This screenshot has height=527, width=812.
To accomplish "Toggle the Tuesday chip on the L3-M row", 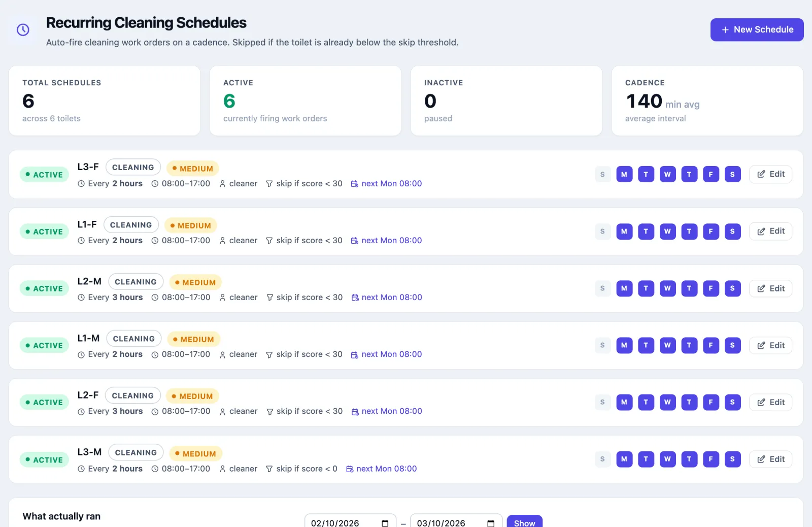I will (x=646, y=459).
